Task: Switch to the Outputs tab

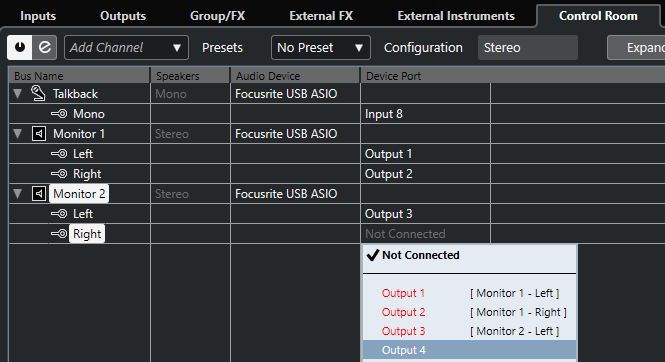Action: [123, 16]
